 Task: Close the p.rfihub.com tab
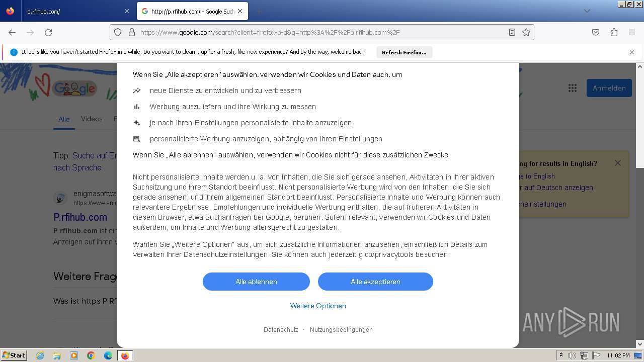coord(126,11)
